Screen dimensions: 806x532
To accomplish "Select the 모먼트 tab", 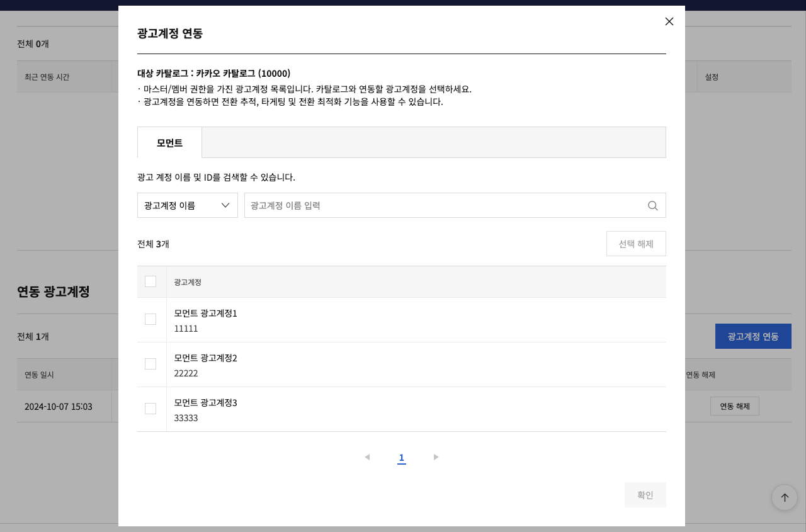I will (x=169, y=143).
